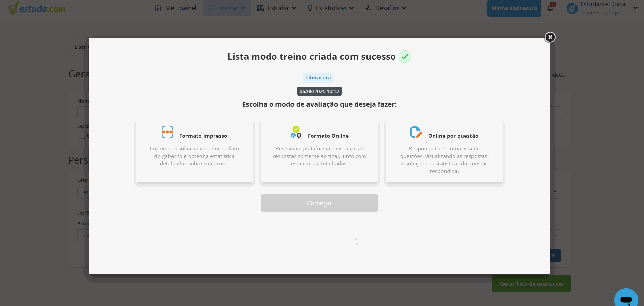644x306 pixels.
Task: Click the Começar button
Action: [x=319, y=203]
